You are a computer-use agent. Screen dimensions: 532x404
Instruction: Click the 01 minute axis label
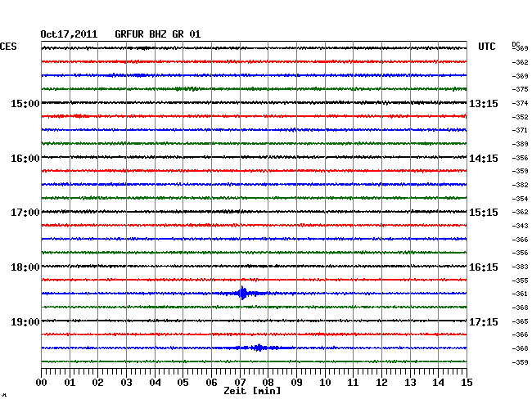coord(70,382)
